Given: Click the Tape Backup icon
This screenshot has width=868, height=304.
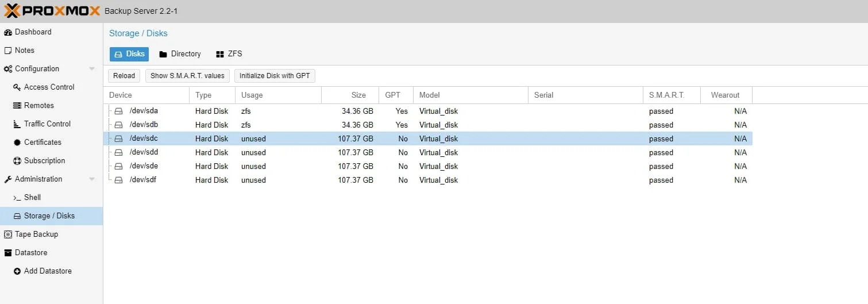Looking at the screenshot, I should click(8, 234).
